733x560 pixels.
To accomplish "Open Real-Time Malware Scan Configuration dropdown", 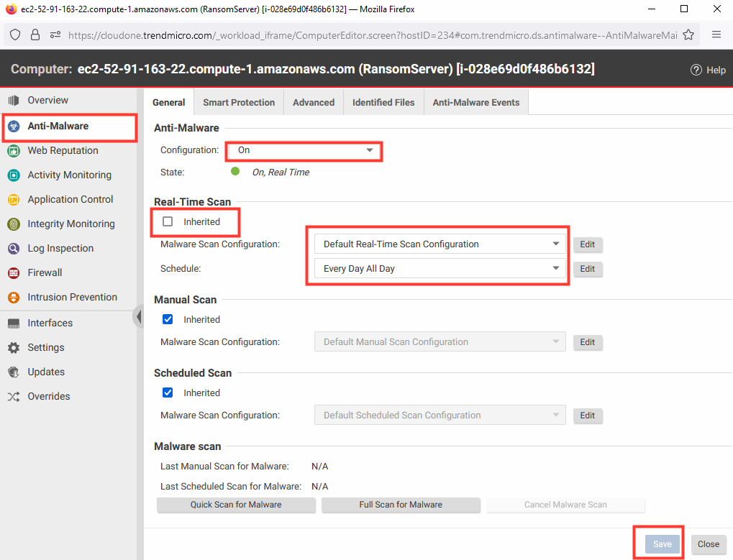I will 440,244.
